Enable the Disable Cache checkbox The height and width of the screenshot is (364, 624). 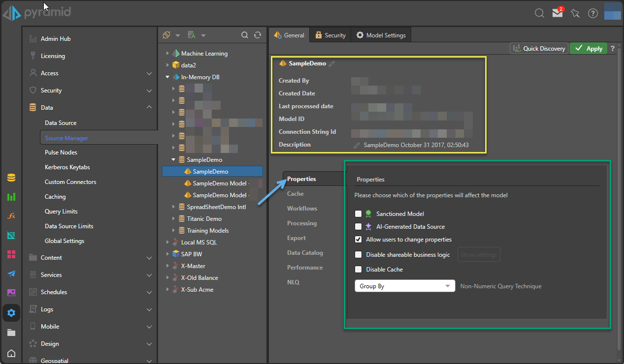tap(358, 270)
